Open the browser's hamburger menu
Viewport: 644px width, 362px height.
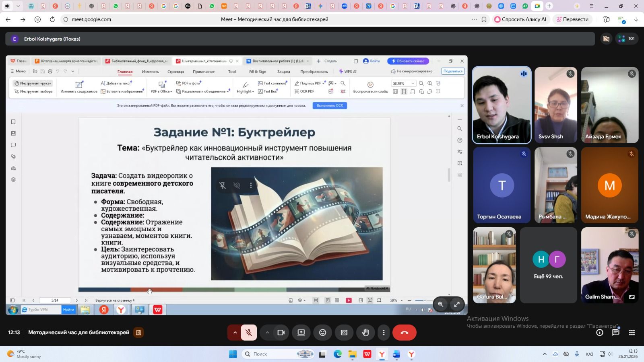(591, 6)
